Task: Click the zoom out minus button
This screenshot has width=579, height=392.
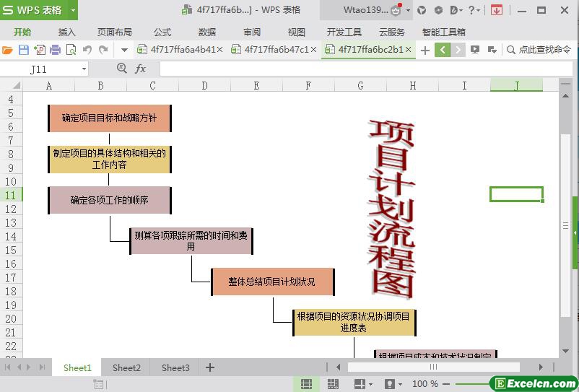Action: tap(446, 384)
